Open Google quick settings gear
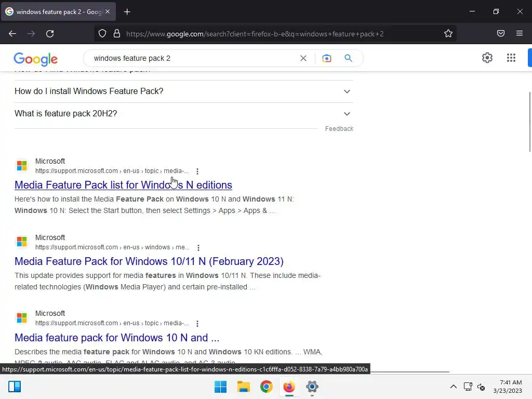 click(487, 58)
